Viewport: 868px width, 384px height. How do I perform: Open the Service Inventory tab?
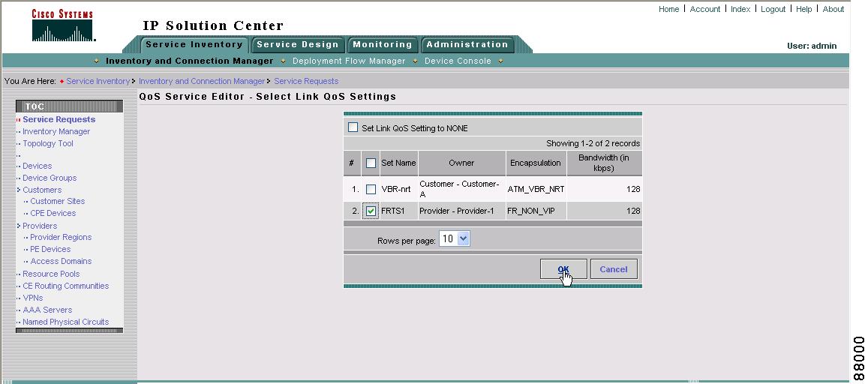[194, 44]
